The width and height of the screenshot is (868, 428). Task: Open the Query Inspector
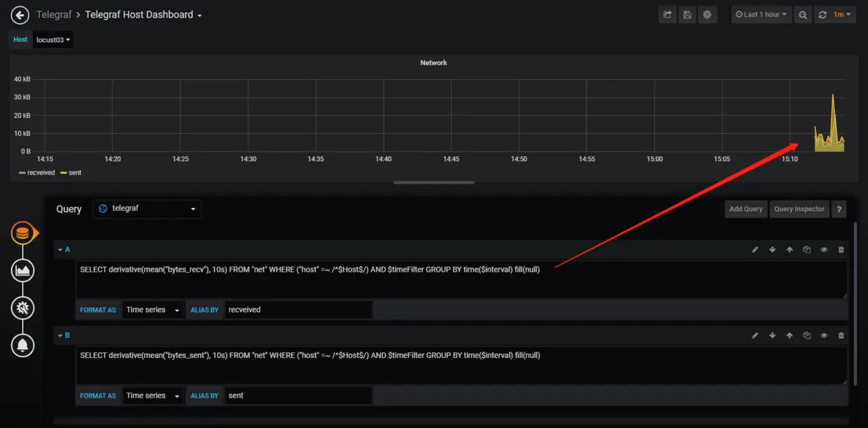tap(799, 209)
